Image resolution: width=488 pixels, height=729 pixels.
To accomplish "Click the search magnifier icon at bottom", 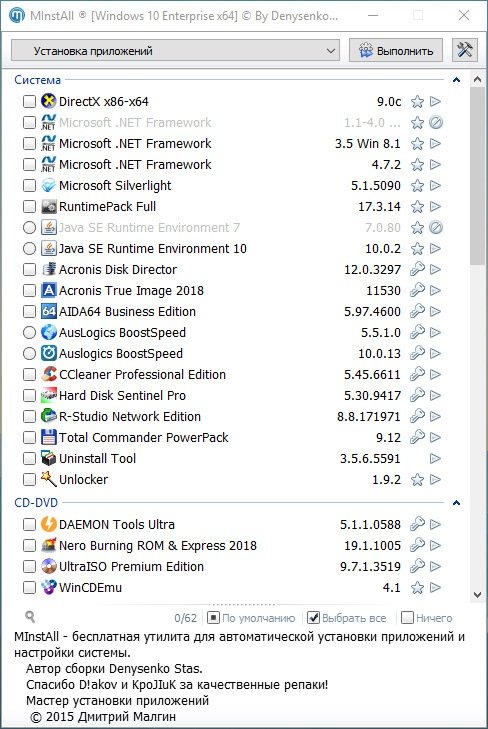I will (x=30, y=617).
